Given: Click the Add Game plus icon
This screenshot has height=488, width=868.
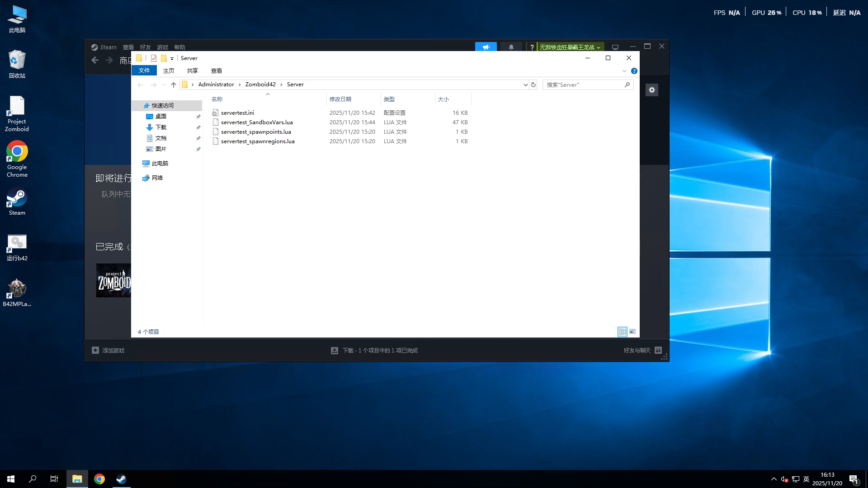Looking at the screenshot, I should coord(95,350).
